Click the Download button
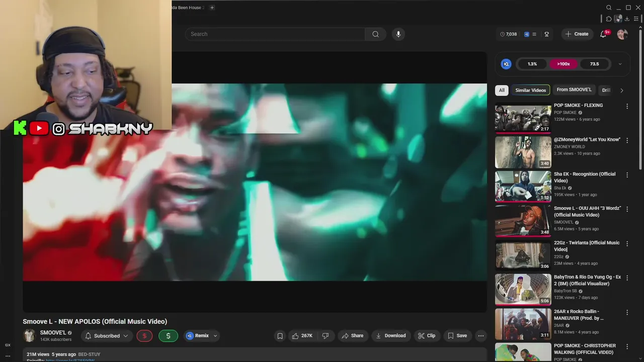 [391, 336]
